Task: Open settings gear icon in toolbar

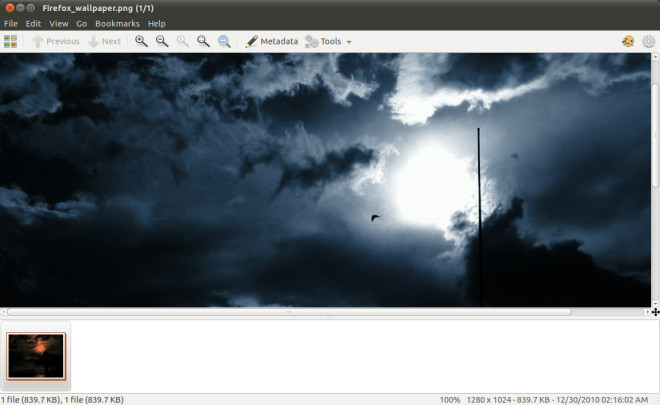Action: 649,41
